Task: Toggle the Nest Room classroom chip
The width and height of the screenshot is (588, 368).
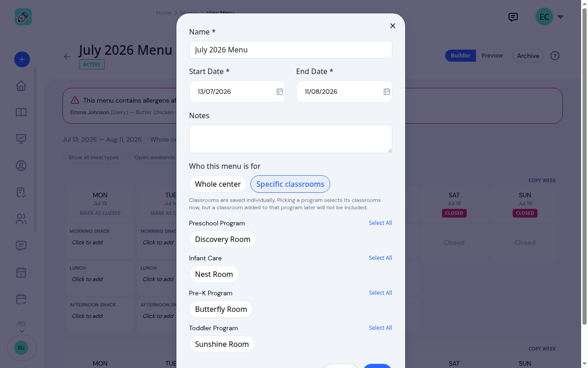Action: tap(214, 274)
